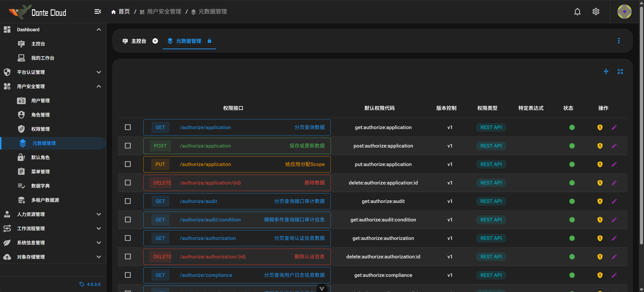This screenshot has height=292, width=644.
Task: Click the user avatar in top right
Action: point(624,12)
